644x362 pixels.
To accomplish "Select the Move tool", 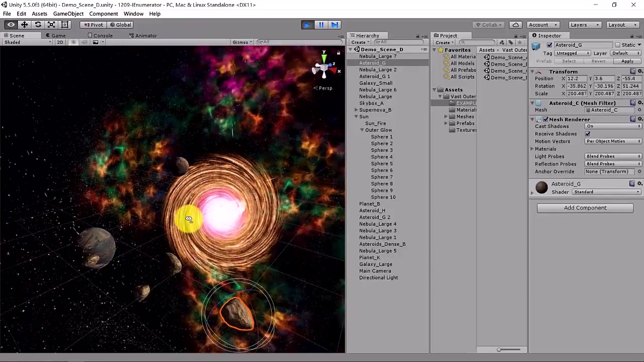I will pyautogui.click(x=24, y=25).
